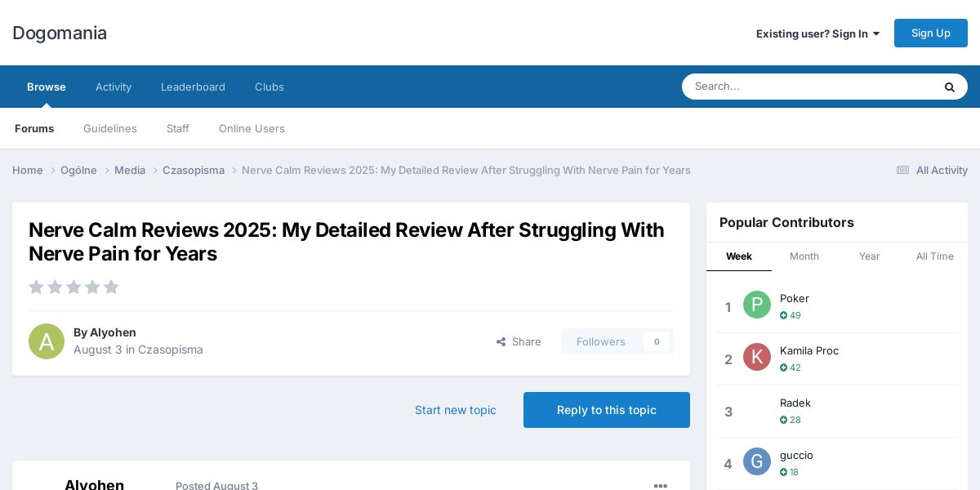Open the Clubs navigation item

(x=269, y=87)
